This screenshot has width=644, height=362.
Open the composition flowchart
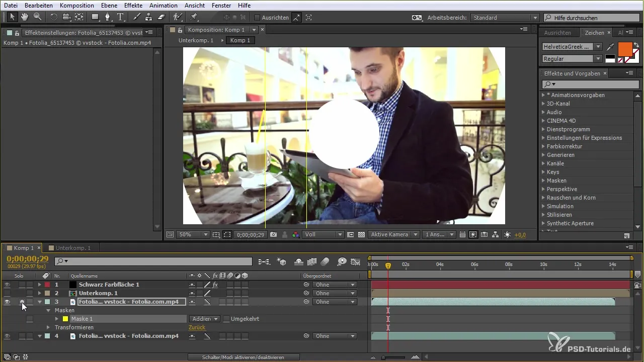(x=495, y=234)
